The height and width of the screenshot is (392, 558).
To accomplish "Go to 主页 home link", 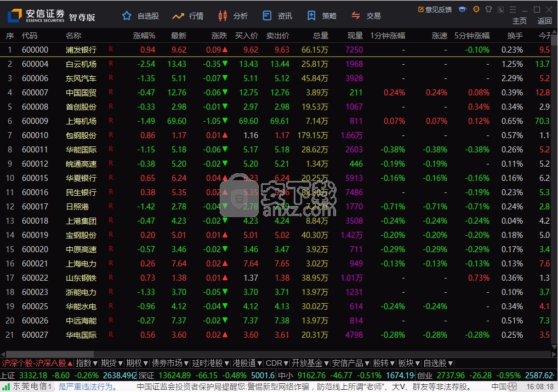I will pos(519,21).
